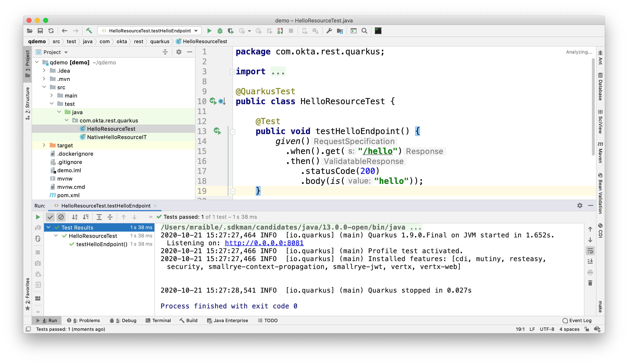628x364 pixels.
Task: Toggle Show Ignored tests button
Action: point(61,217)
